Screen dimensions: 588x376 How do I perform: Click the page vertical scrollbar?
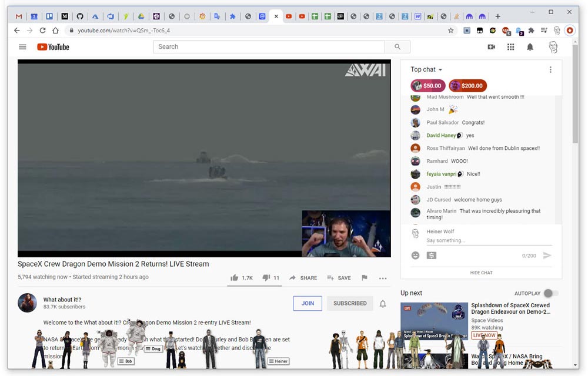[x=575, y=93]
